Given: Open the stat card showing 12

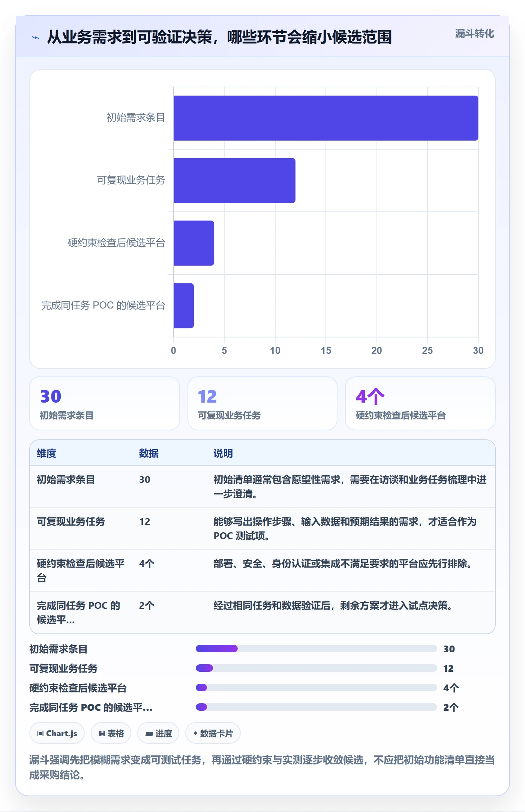Looking at the screenshot, I should (262, 403).
